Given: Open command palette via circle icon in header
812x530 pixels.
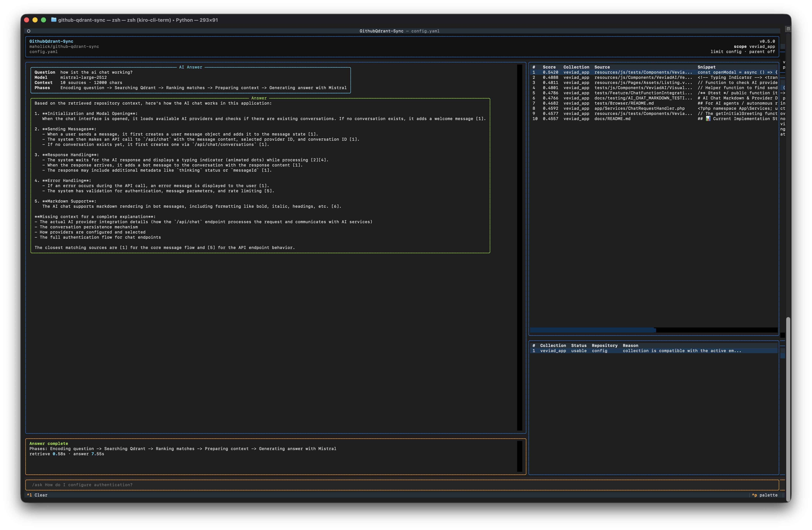Looking at the screenshot, I should (x=29, y=31).
